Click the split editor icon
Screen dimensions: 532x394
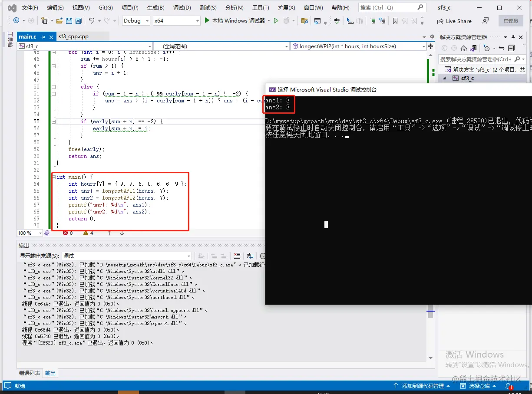pyautogui.click(x=430, y=46)
